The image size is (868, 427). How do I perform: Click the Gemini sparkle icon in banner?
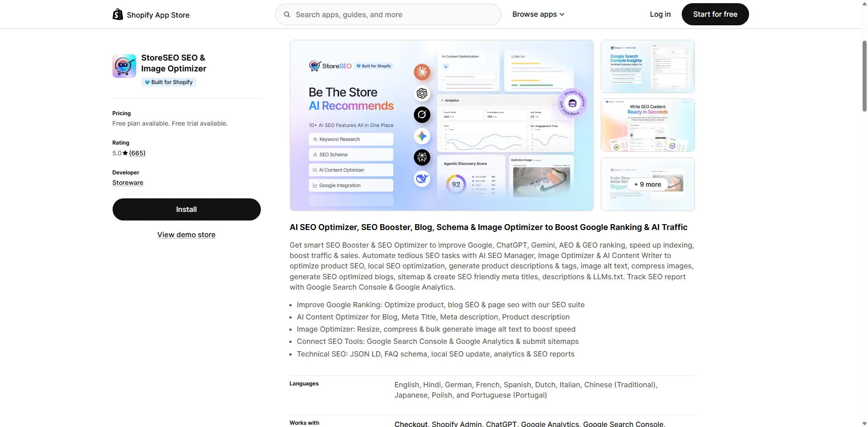[x=422, y=136]
